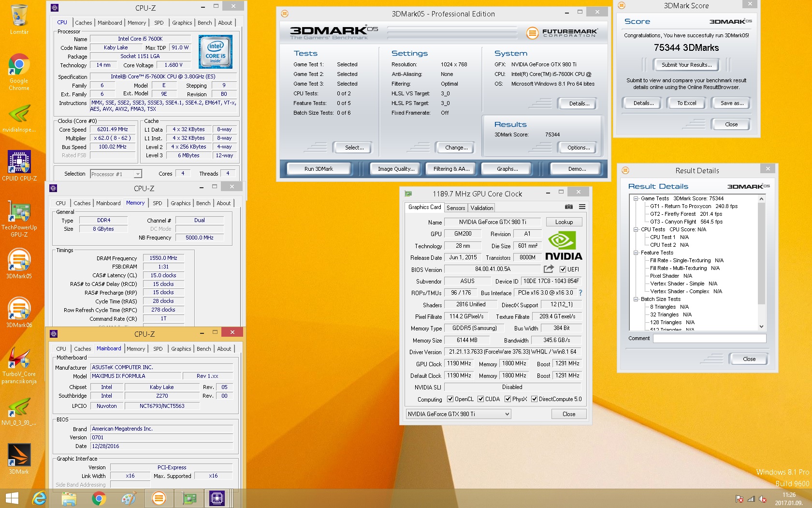This screenshot has width=812, height=508.
Task: Open Graphics tab in bottom CPU-Z window
Action: (181, 349)
